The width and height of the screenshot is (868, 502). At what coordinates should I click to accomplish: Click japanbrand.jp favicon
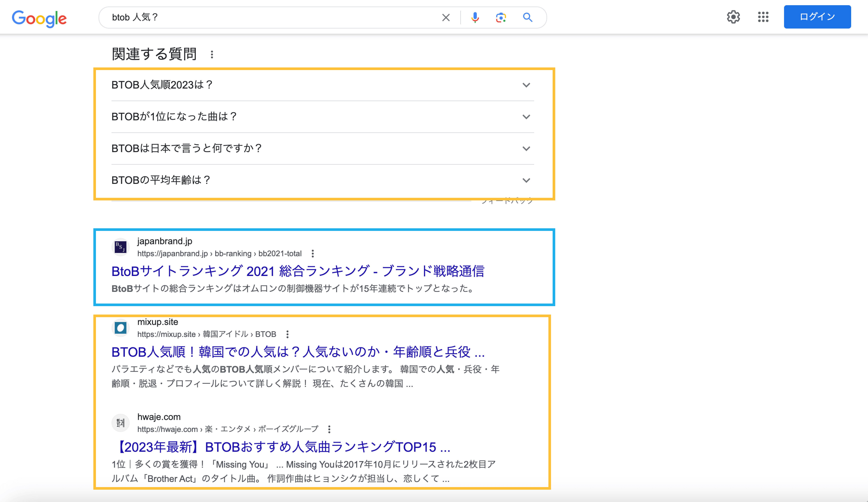pos(120,247)
